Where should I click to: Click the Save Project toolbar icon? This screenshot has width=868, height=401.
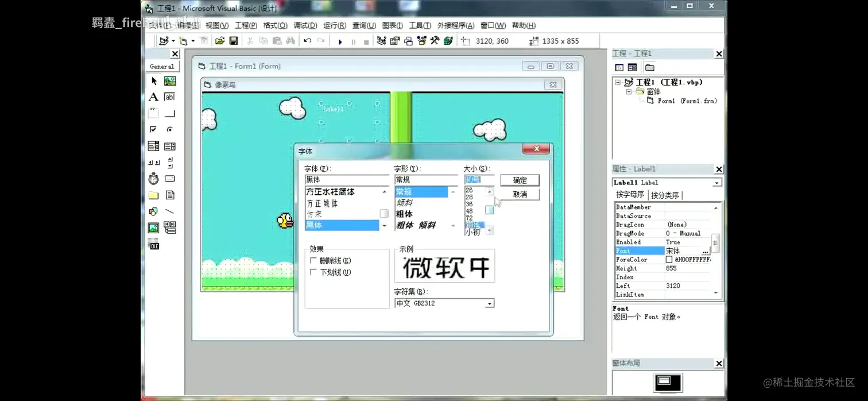[x=234, y=41]
